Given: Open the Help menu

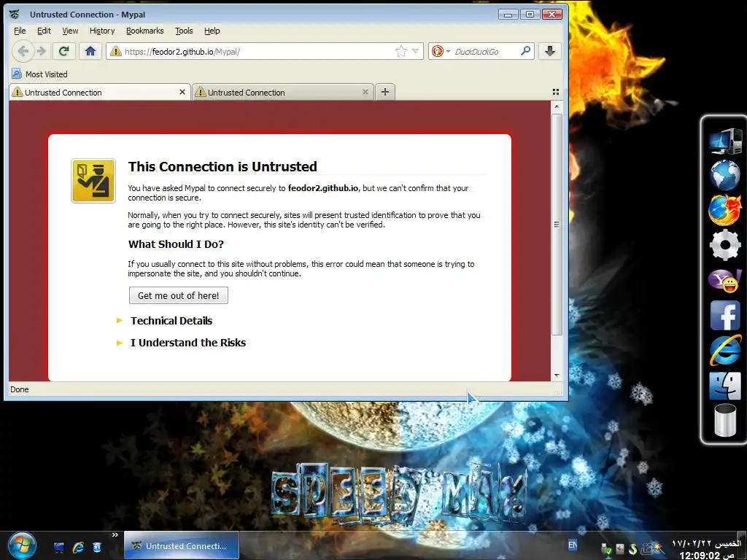Looking at the screenshot, I should pos(212,31).
